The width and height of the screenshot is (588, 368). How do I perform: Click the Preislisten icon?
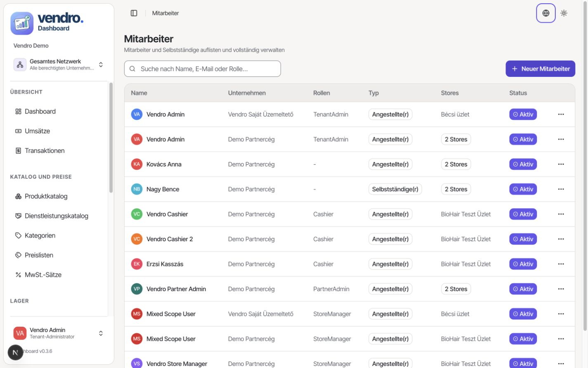coord(18,255)
